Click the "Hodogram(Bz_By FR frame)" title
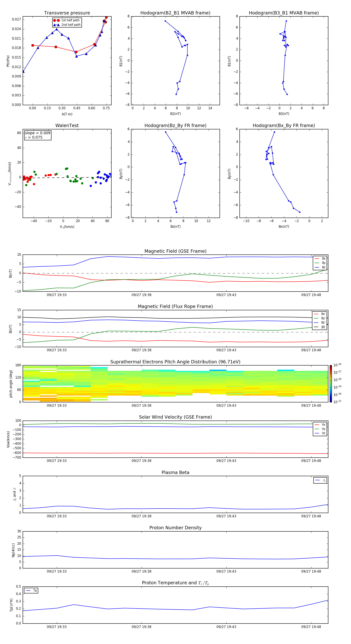This screenshot has height=644, width=351. [175, 125]
